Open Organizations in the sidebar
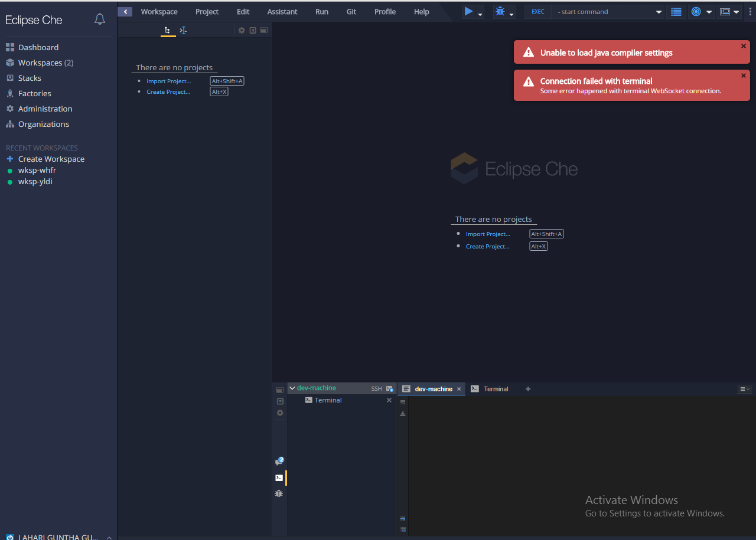The image size is (756, 540). (x=44, y=124)
